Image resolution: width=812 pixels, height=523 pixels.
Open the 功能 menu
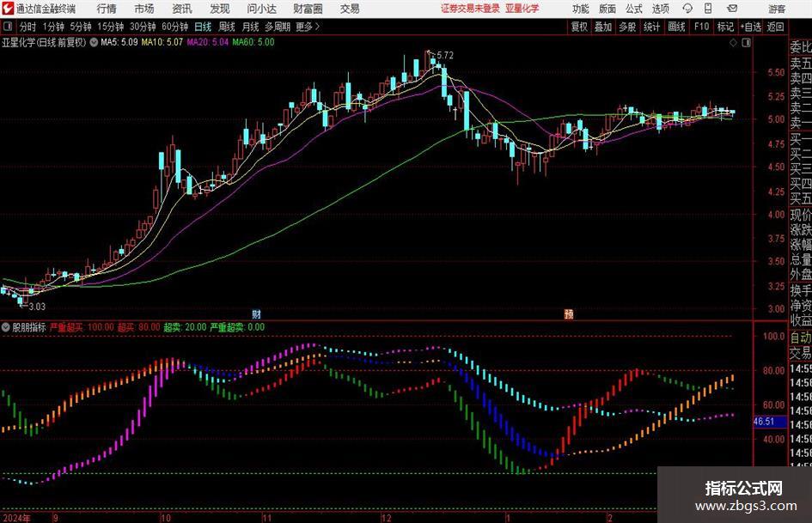pos(581,9)
